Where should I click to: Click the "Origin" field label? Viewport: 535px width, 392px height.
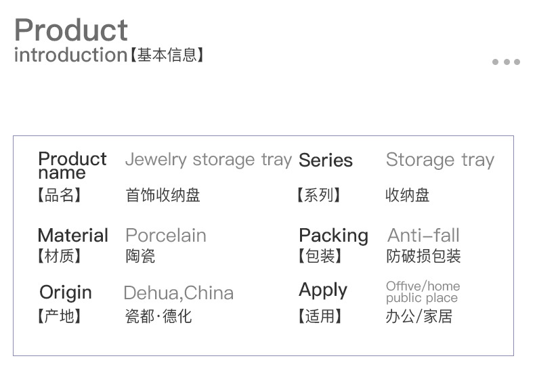coord(65,292)
